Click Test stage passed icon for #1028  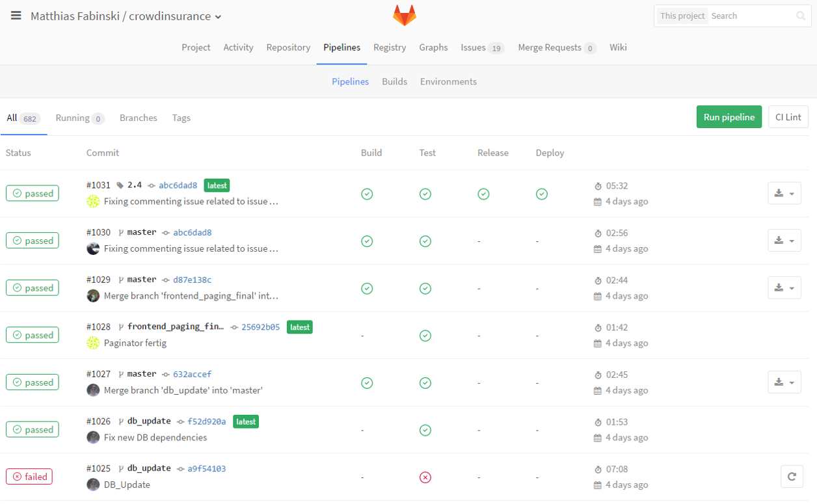tap(425, 336)
